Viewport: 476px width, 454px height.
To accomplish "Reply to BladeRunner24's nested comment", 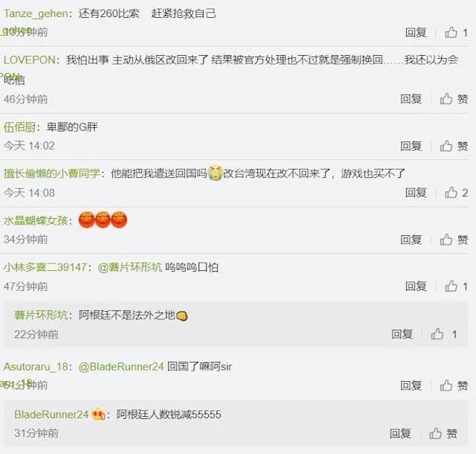I will click(400, 433).
